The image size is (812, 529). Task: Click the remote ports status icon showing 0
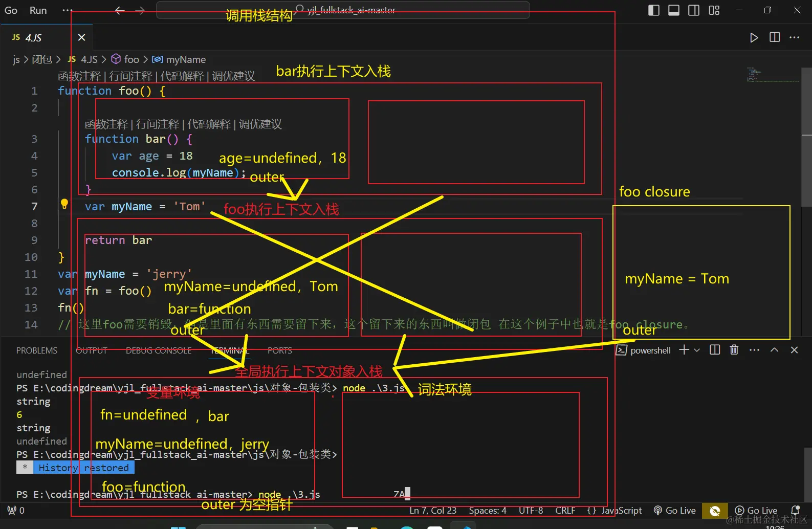click(16, 510)
